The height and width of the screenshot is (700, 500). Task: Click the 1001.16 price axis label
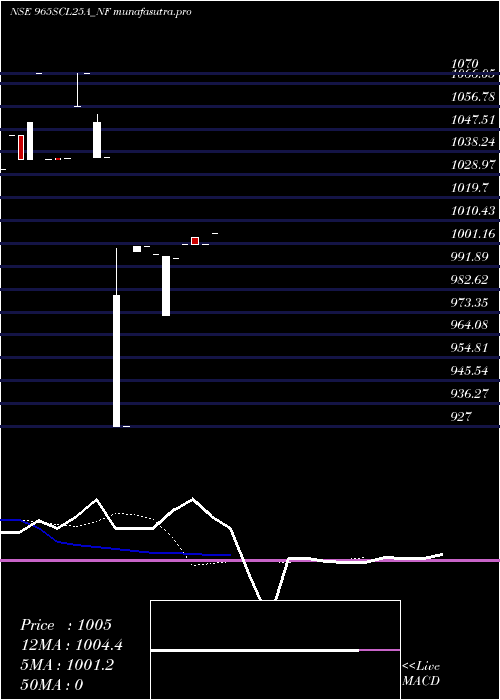[473, 233]
